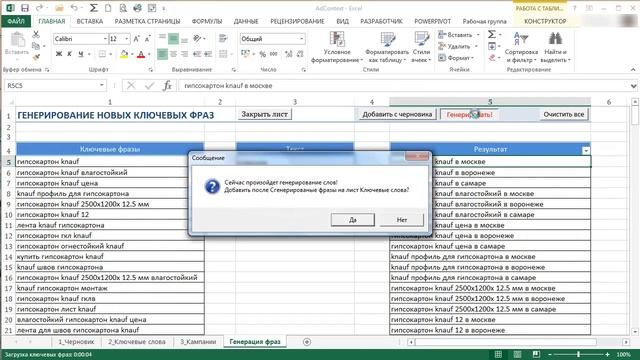Click the Undo arrow in quick access toolbar
The image size is (640, 360).
[74, 8]
